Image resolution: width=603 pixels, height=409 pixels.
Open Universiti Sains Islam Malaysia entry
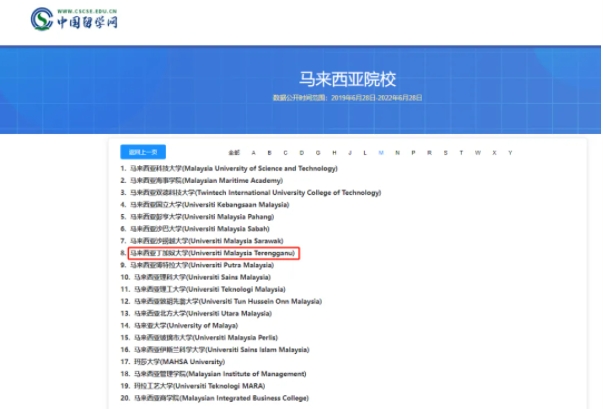pos(222,350)
